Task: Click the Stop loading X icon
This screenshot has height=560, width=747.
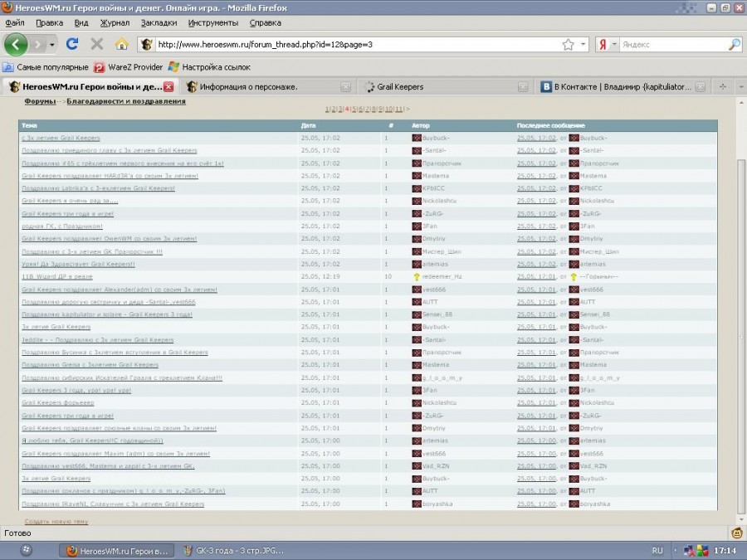Action: [x=97, y=44]
